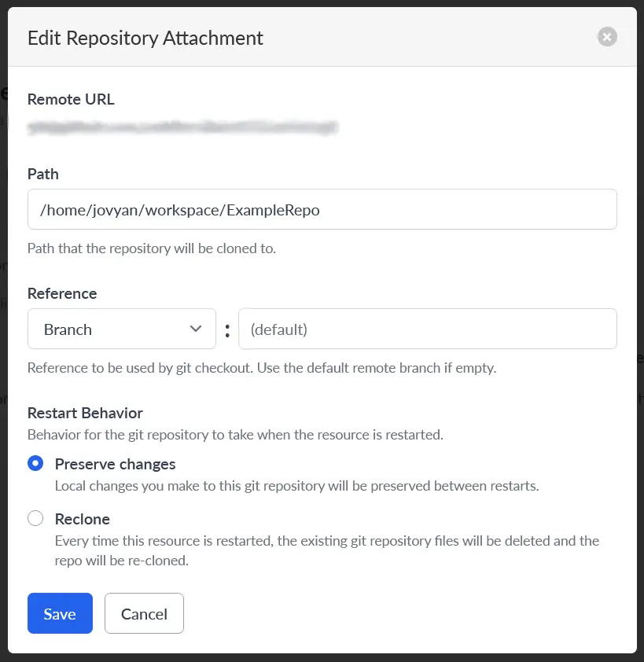Screen dimensions: 644x662
Task: Enable the Reclone restart behavior
Action: (35, 518)
